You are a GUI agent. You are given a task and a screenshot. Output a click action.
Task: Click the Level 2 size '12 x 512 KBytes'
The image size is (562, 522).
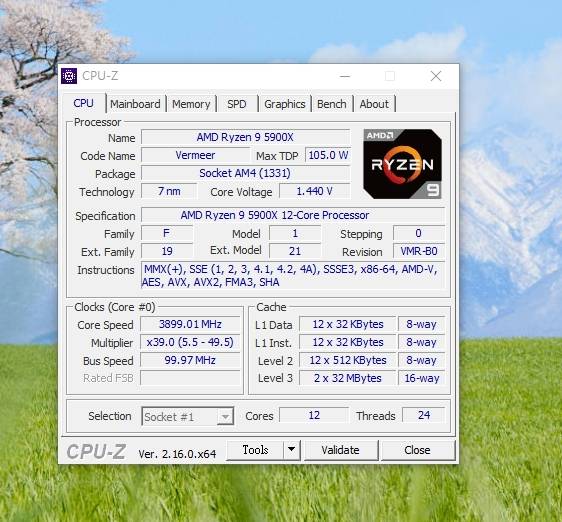348,360
